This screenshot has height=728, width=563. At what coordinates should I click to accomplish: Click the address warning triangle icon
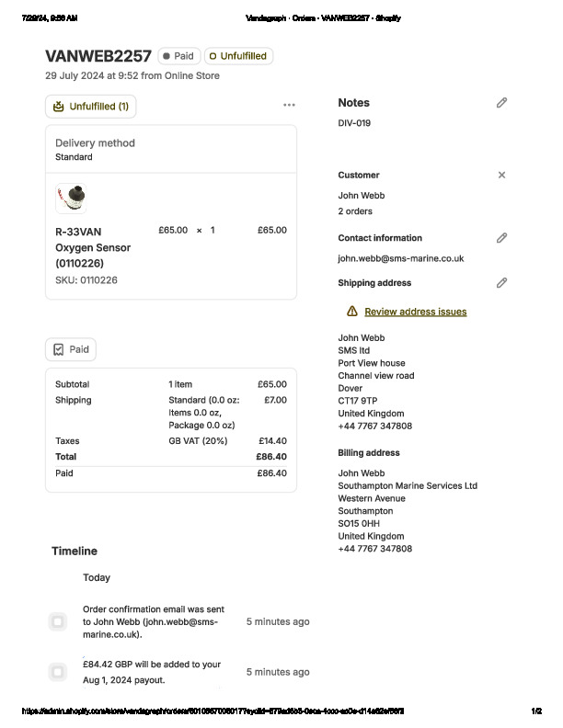coord(351,312)
